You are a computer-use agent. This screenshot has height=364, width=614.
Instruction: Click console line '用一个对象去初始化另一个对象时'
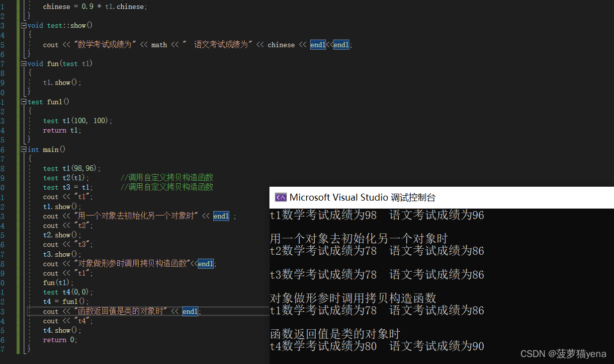click(359, 239)
